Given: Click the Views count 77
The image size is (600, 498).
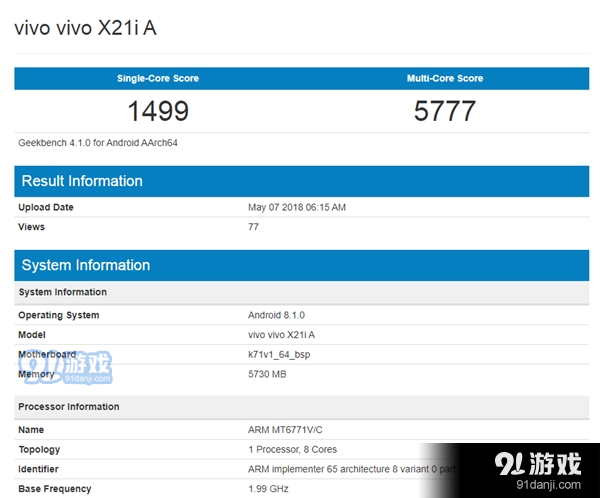Looking at the screenshot, I should tap(253, 227).
